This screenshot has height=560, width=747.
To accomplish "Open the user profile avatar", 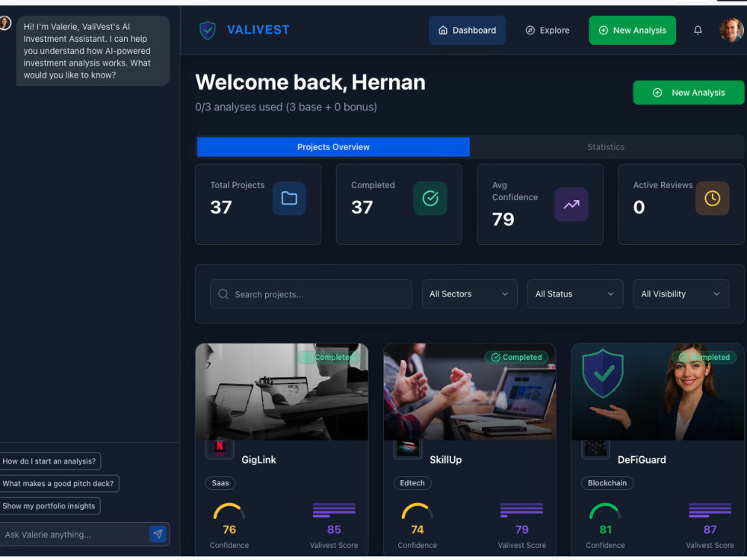I will [732, 30].
